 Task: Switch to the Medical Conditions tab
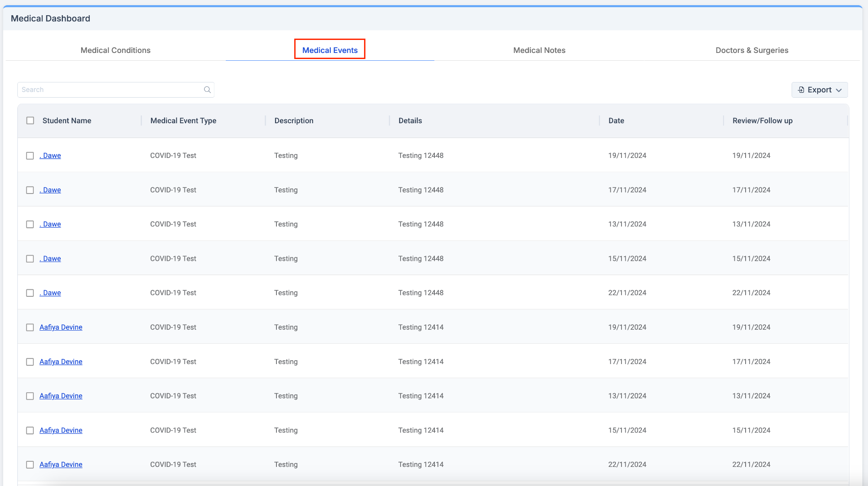pos(115,50)
